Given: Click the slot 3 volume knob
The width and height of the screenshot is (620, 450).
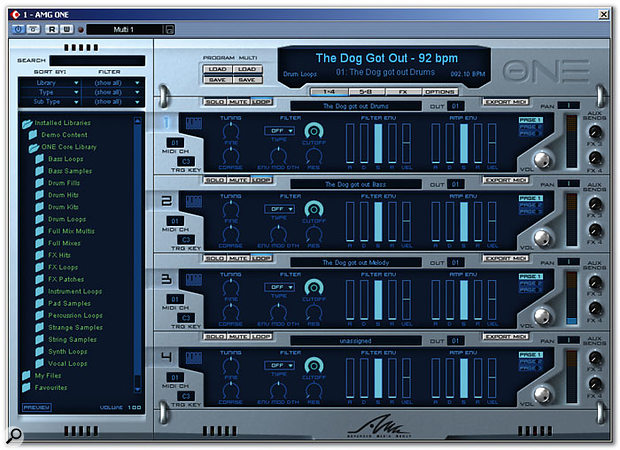Looking at the screenshot, I should pyautogui.click(x=542, y=316).
